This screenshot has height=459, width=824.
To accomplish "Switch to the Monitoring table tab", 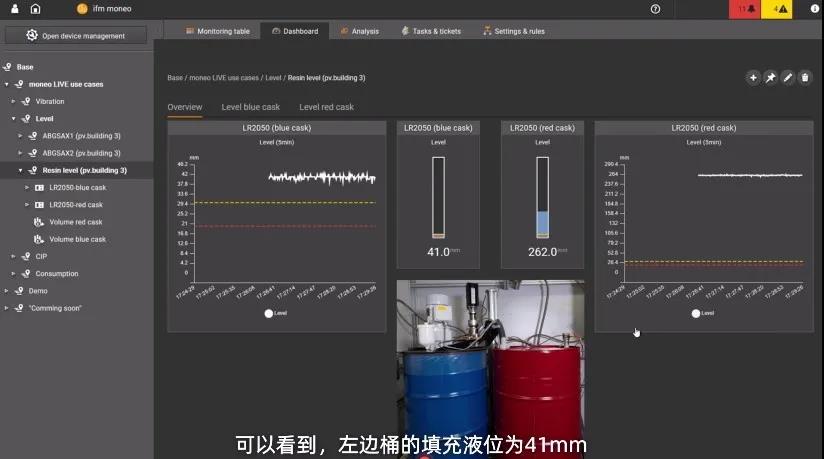I will coord(217,31).
